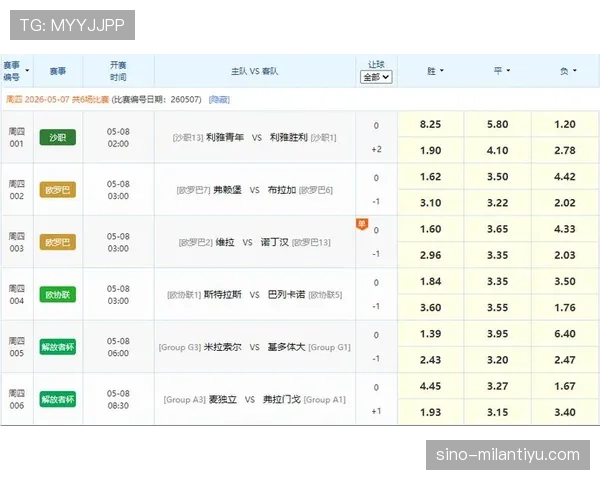Select handicap win odds 3.10
The height and width of the screenshot is (480, 600).
click(x=430, y=203)
